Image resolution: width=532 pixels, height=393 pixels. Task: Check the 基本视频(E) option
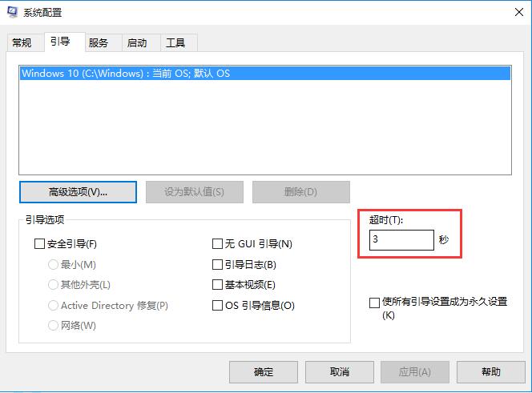[217, 285]
